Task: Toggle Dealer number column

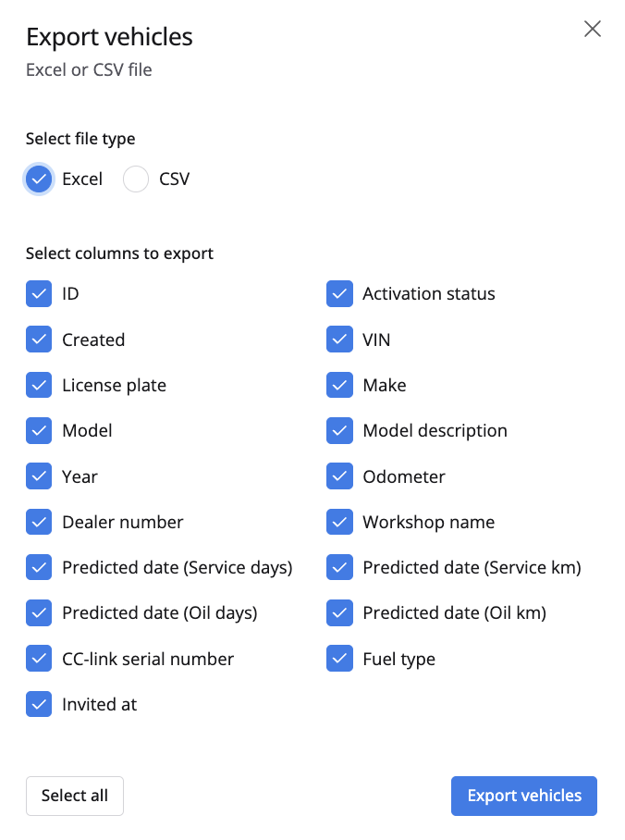Action: [x=39, y=522]
